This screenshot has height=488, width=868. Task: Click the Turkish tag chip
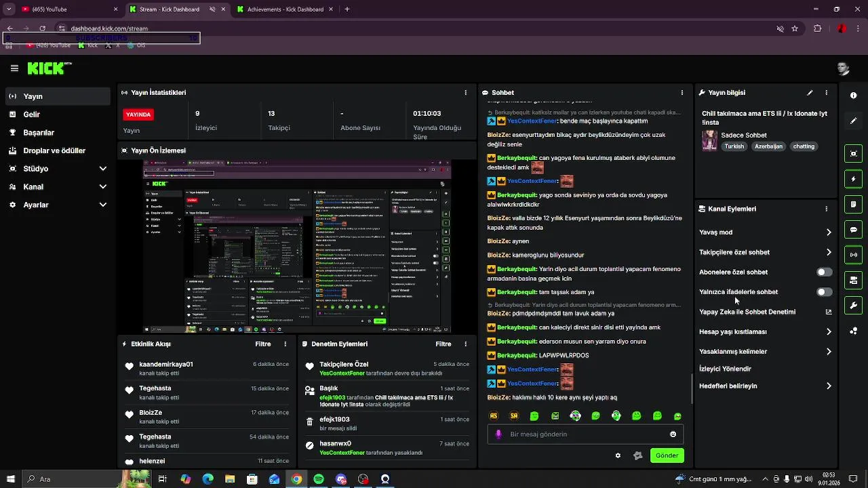click(x=734, y=146)
